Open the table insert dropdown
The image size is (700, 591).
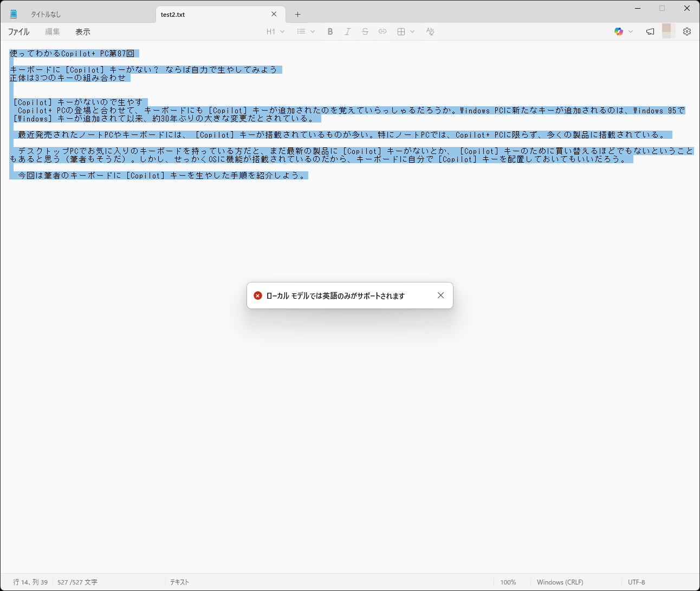coord(406,31)
